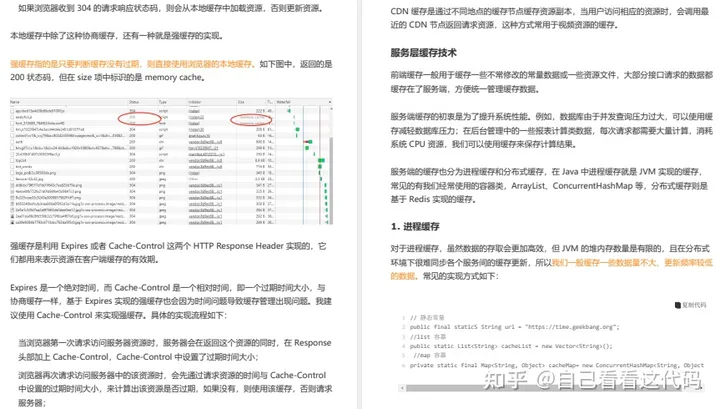Click the paragraph starting 浏览器再次请求访问服务器
The image size is (720, 409).
pos(175,389)
